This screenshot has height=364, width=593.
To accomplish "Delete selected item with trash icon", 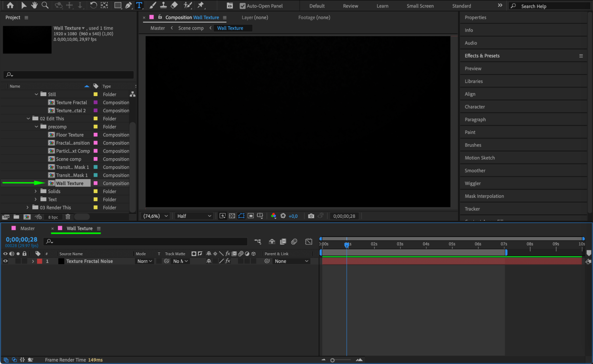I will (68, 217).
